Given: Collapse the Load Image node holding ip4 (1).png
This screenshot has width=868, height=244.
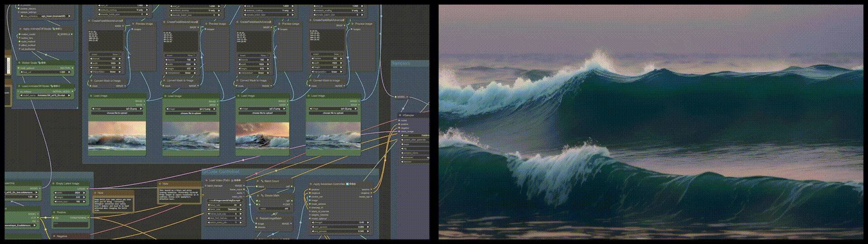Looking at the screenshot, I should (165, 96).
